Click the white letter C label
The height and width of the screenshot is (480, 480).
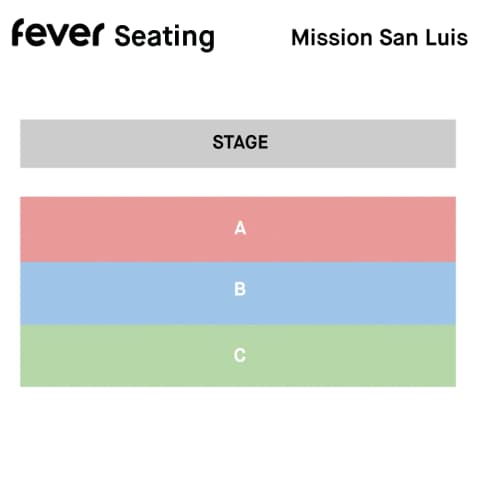pos(240,355)
